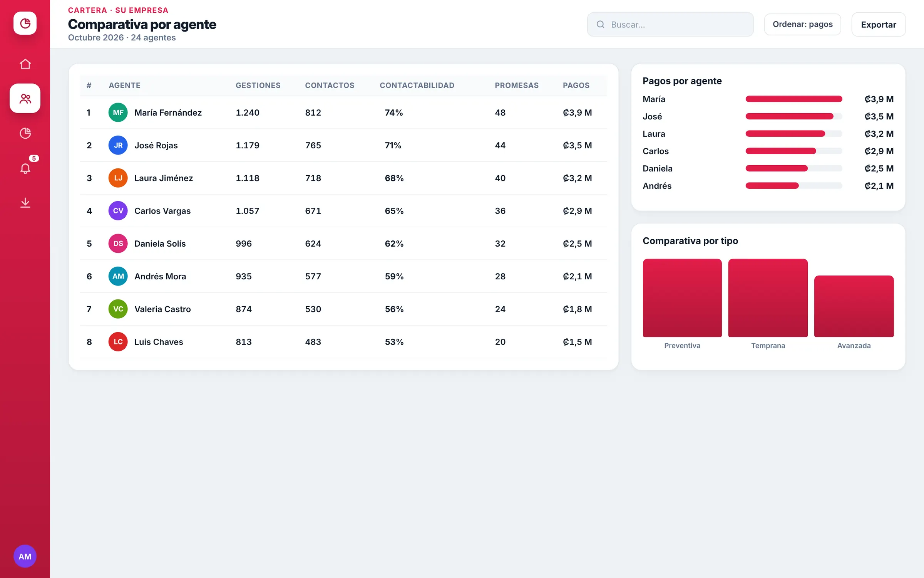Open the pie chart reports icon in sidebar

[25, 133]
